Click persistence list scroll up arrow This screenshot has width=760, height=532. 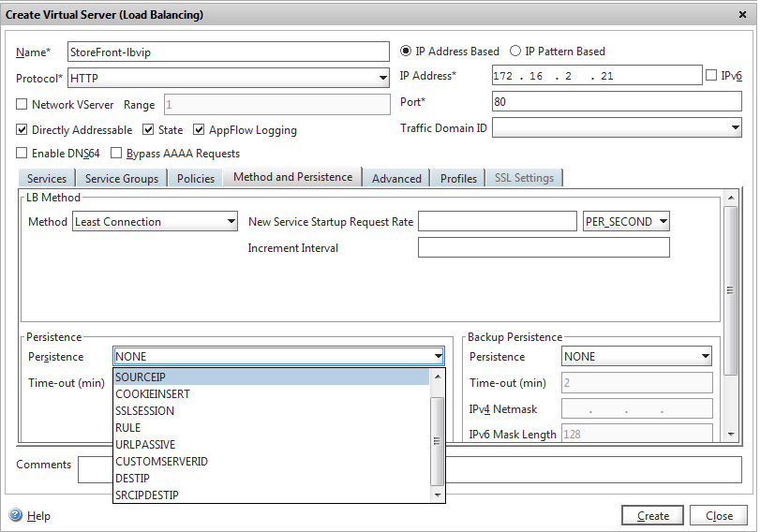coord(438,377)
